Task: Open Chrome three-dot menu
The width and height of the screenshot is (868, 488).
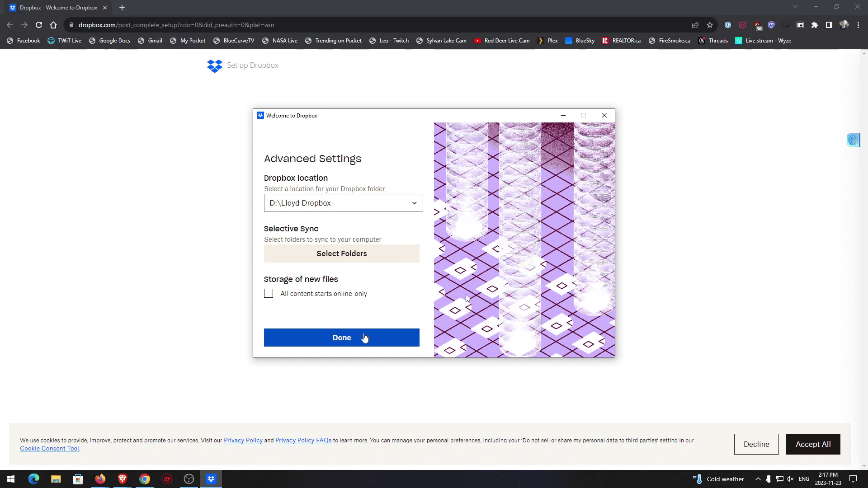Action: [x=858, y=25]
